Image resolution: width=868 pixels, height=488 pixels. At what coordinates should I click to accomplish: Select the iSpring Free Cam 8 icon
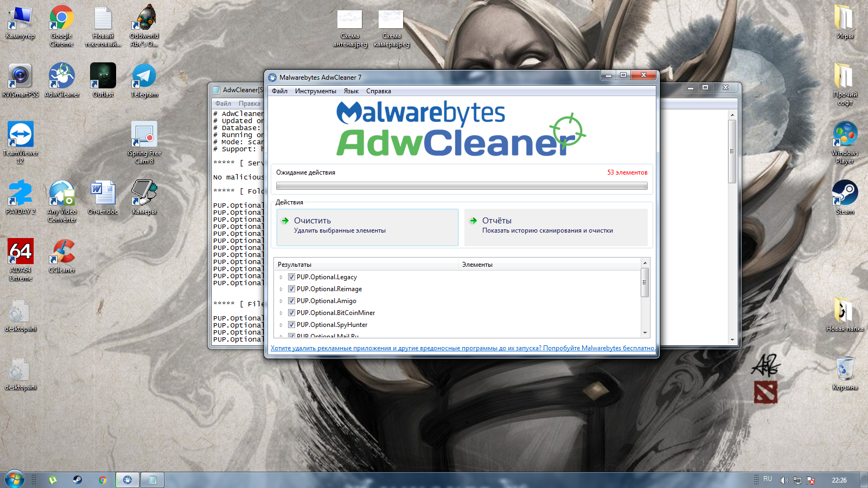pyautogui.click(x=144, y=143)
